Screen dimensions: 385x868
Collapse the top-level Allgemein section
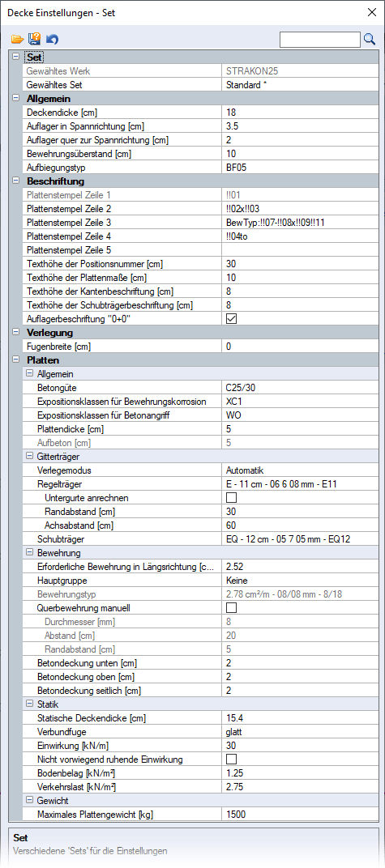[15, 98]
